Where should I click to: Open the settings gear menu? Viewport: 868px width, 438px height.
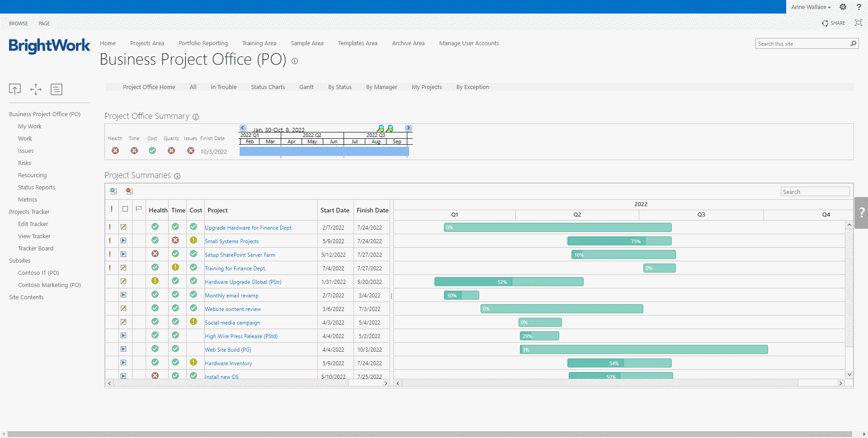843,7
